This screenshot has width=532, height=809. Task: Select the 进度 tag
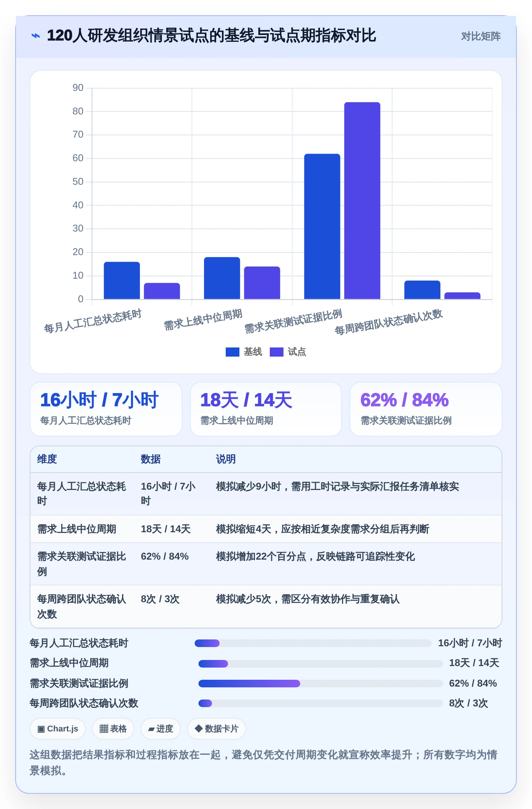point(161,729)
